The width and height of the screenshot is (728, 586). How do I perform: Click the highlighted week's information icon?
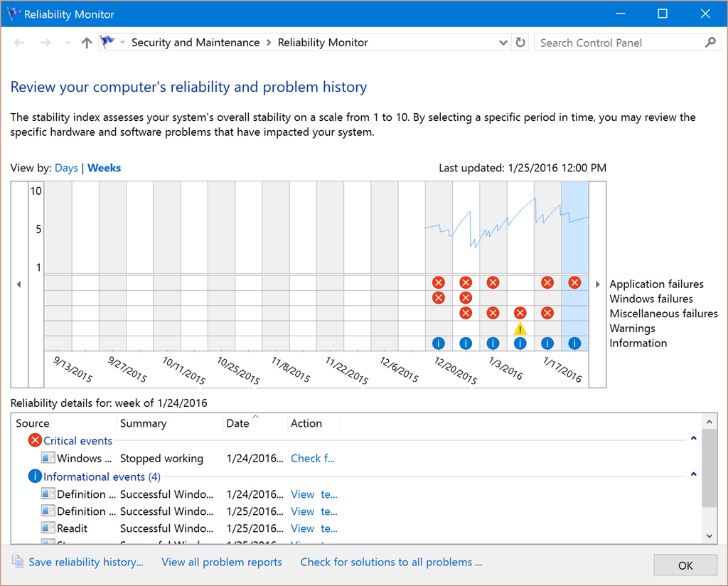point(574,343)
